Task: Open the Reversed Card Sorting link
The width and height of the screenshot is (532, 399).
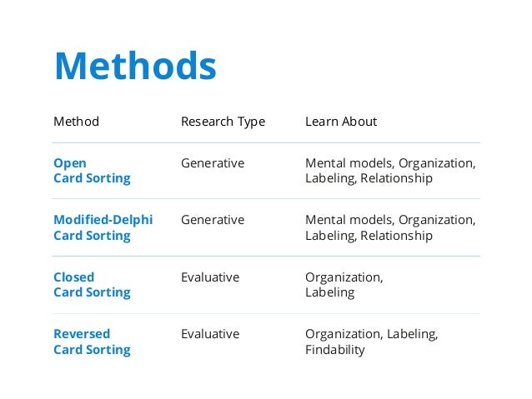Action: coord(92,342)
